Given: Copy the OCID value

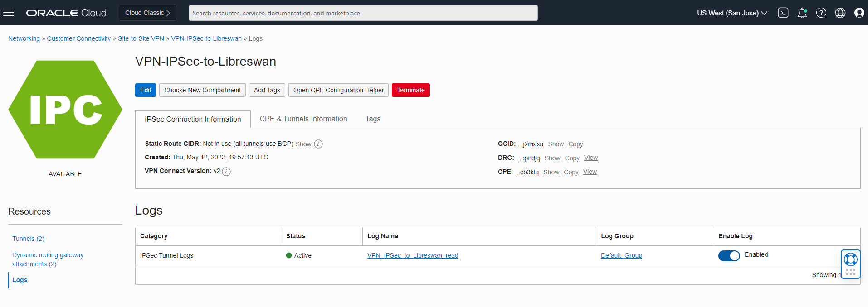Looking at the screenshot, I should (x=575, y=144).
